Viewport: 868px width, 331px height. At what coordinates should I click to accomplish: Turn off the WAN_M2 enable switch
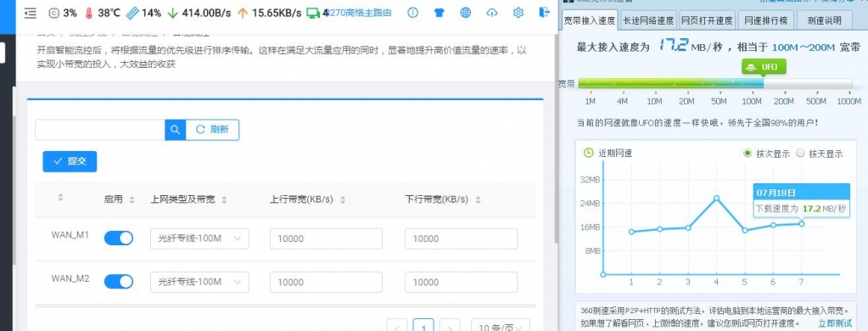tap(119, 282)
